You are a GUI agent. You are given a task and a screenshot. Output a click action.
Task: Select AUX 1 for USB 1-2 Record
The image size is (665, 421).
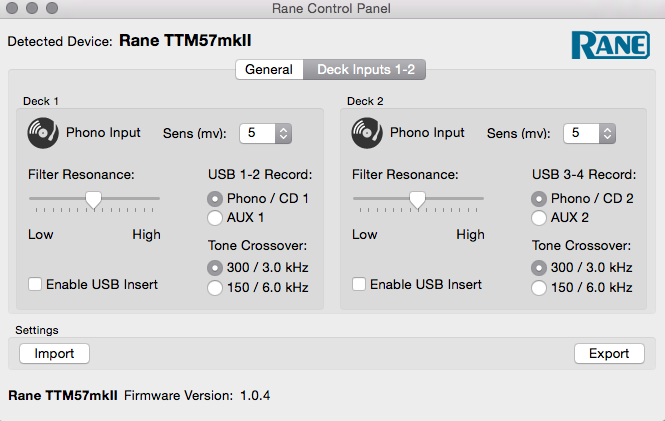214,217
